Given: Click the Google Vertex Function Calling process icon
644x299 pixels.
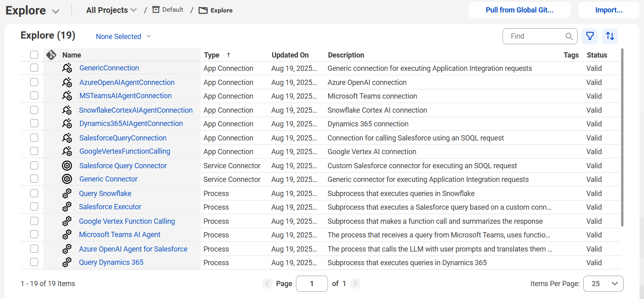Looking at the screenshot, I should [67, 221].
